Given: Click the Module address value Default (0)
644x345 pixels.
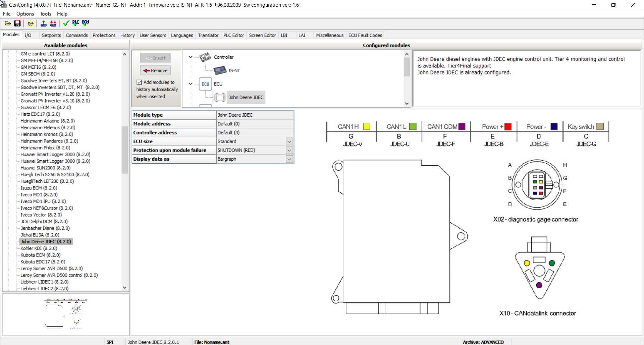Looking at the screenshot, I should tap(255, 124).
